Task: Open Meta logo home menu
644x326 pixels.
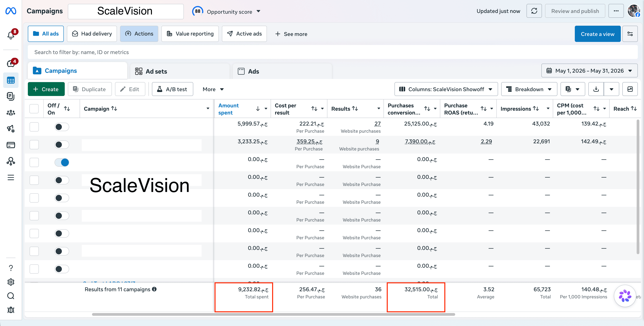Action: pos(11,11)
